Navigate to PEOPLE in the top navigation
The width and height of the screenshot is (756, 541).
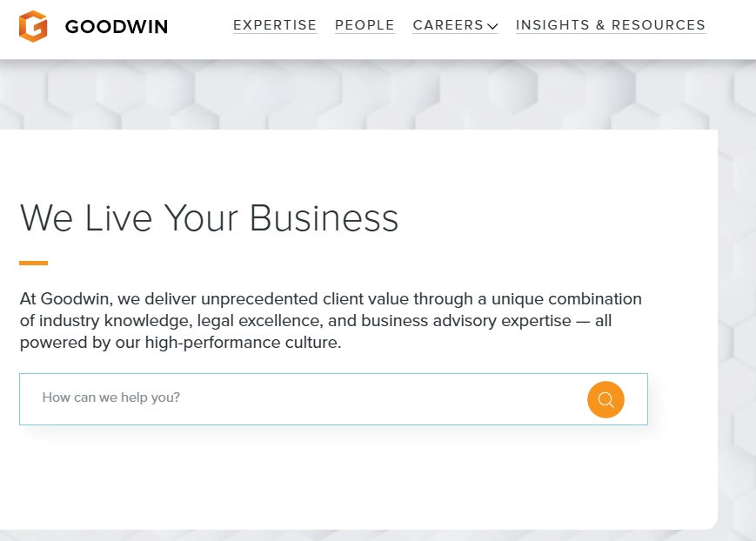(x=365, y=25)
